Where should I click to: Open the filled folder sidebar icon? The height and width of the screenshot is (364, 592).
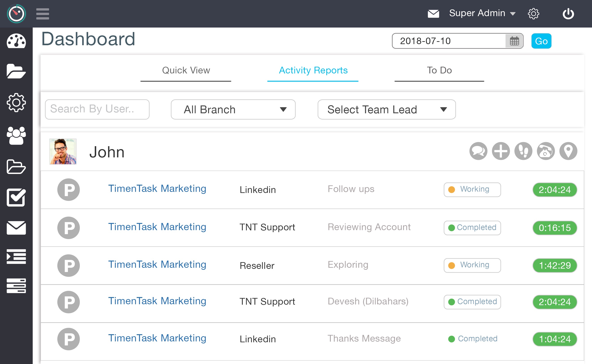point(16,71)
